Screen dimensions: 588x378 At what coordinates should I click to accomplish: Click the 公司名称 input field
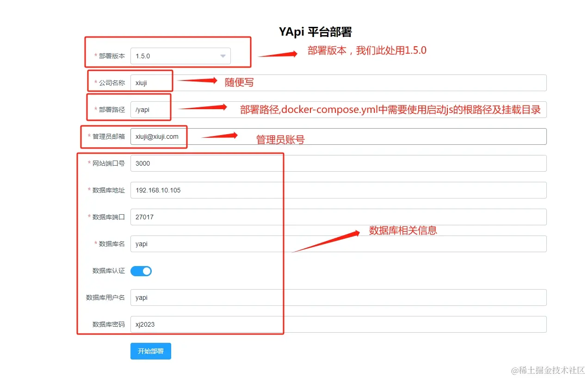(x=338, y=83)
